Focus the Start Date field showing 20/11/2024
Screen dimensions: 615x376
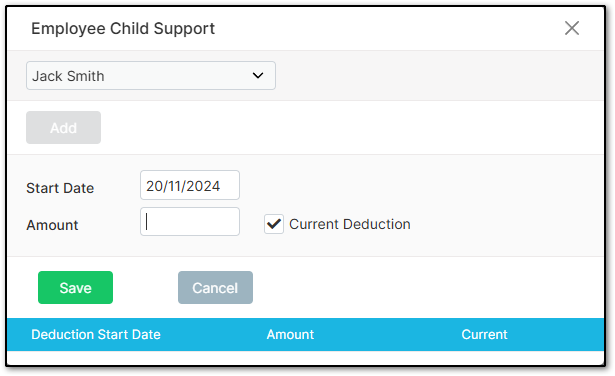coord(190,185)
